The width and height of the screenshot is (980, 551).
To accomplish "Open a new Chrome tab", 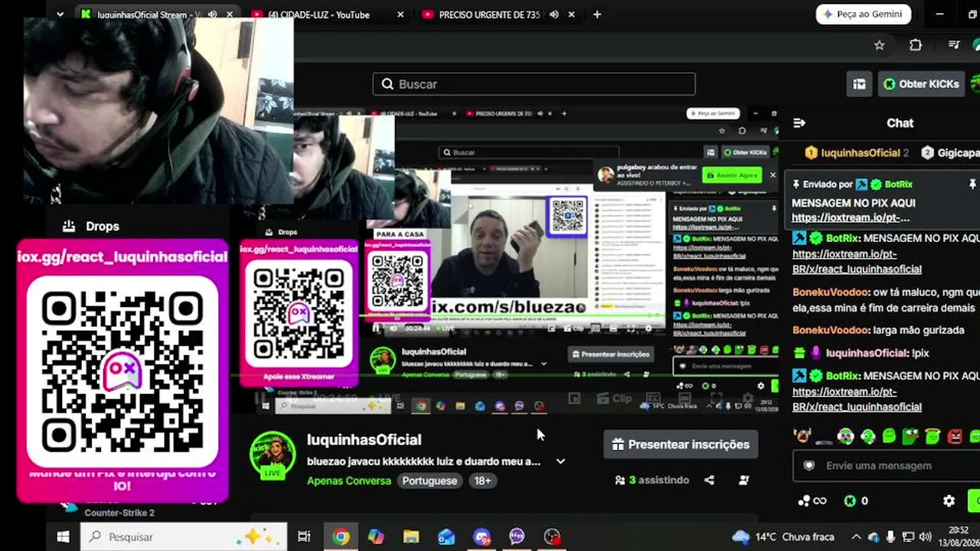I will (597, 15).
